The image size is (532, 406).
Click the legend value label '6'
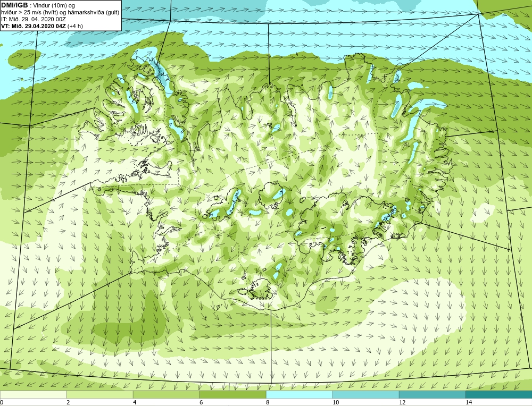tap(201, 402)
